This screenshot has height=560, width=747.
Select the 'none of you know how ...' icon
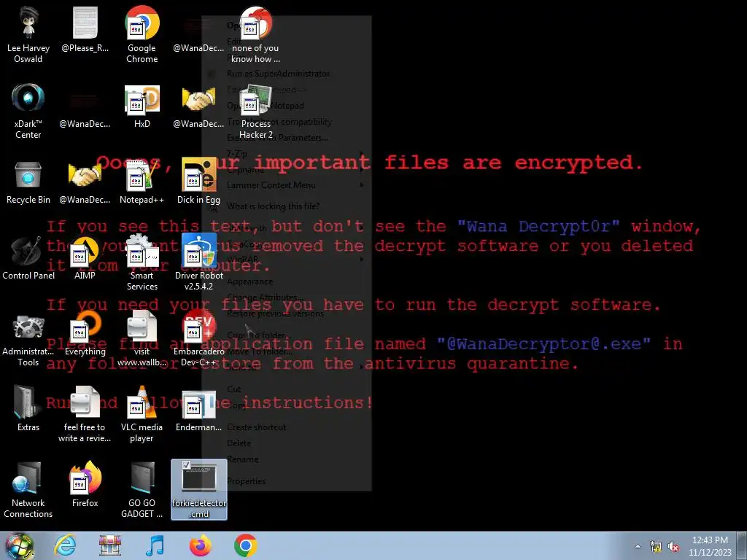pyautogui.click(x=256, y=34)
